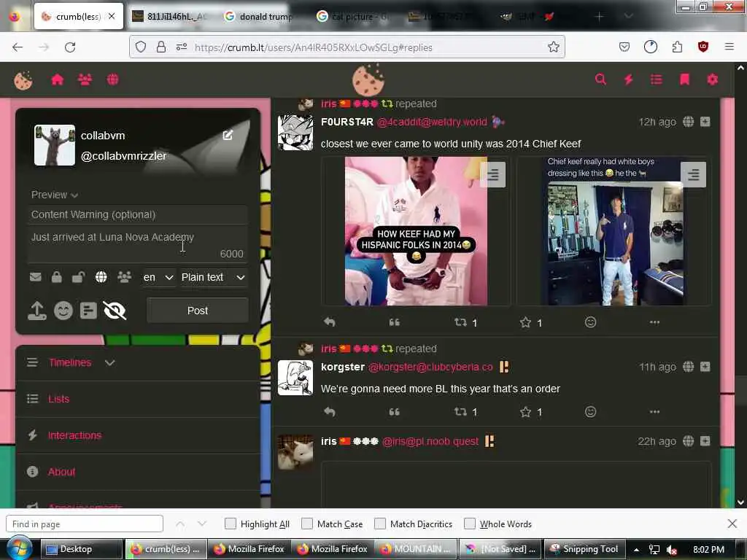Enable Match Diacritics checkbox
Image resolution: width=747 pixels, height=560 pixels.
(x=379, y=524)
